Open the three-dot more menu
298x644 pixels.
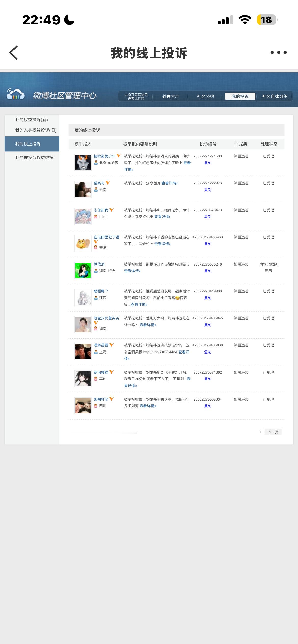pos(278,52)
